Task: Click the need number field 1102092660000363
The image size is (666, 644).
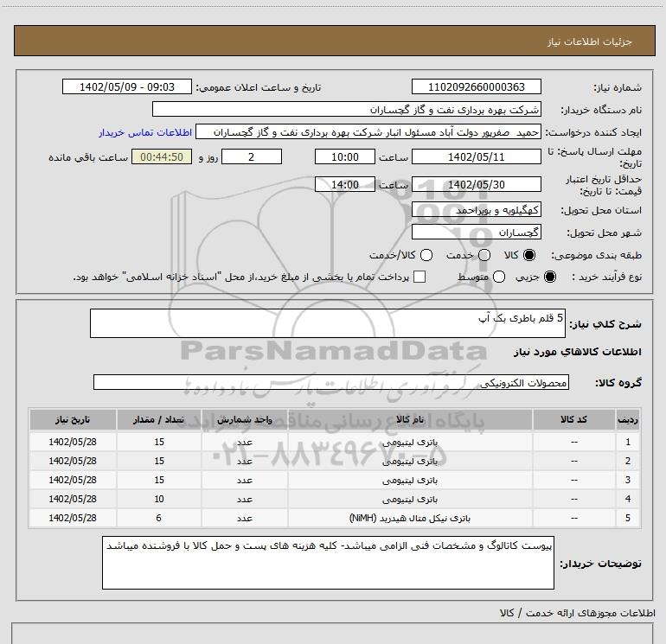Action: (476, 86)
